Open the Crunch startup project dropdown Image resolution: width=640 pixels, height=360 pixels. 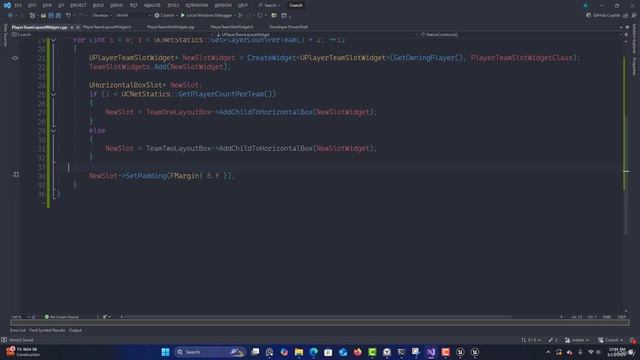[x=166, y=15]
